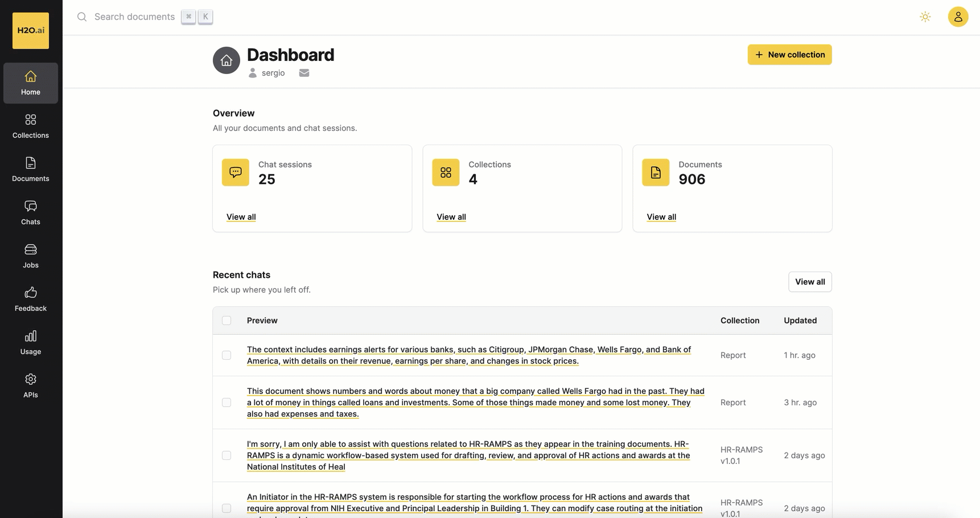The height and width of the screenshot is (518, 980).
Task: Open Collections in the sidebar
Action: [31, 126]
